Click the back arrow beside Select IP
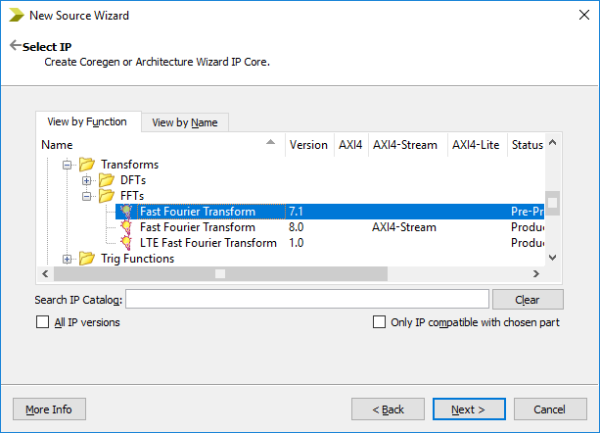600x433 pixels. click(15, 46)
